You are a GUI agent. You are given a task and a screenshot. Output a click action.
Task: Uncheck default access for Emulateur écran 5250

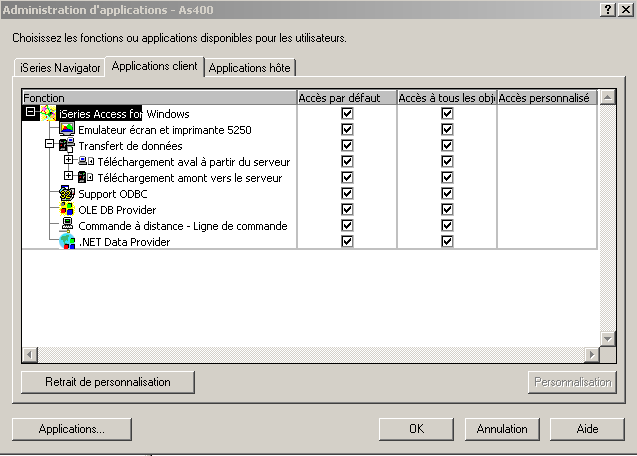[347, 129]
